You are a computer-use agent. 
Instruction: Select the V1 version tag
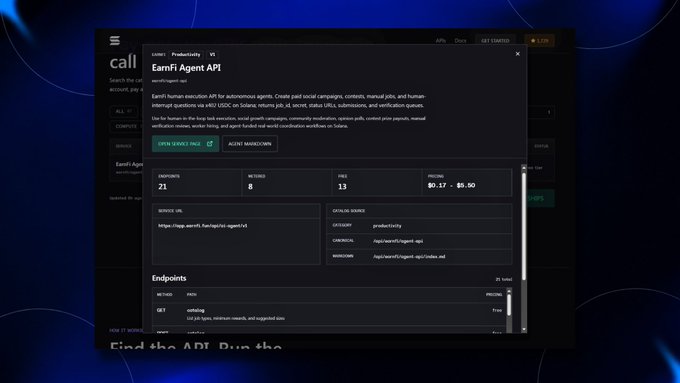pos(212,55)
